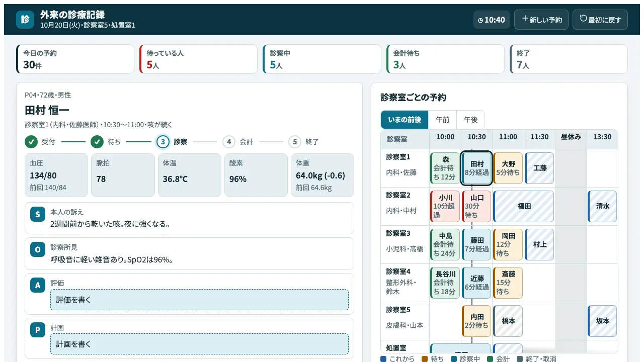Switch to the 午後 tab
The height and width of the screenshot is (362, 644).
471,120
